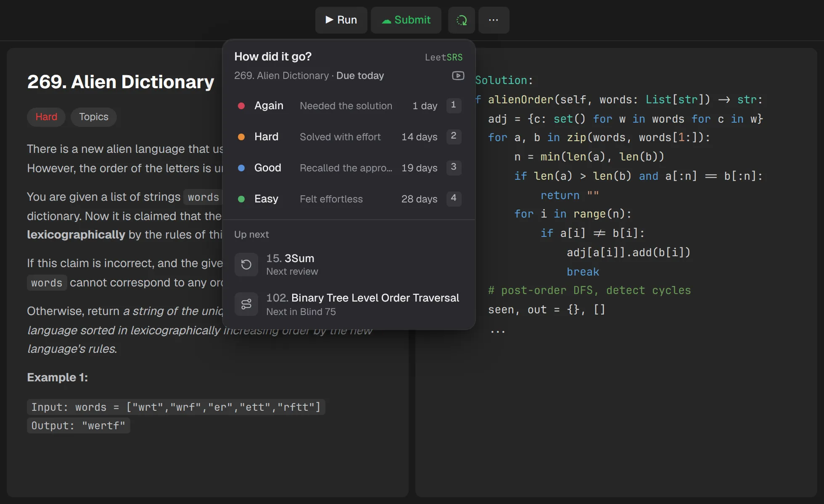Expand the Topics tag
Viewport: 824px width, 504px height.
click(94, 117)
